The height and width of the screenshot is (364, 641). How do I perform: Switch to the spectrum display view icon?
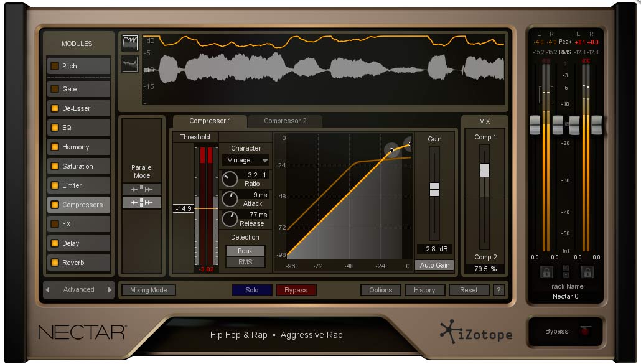129,62
